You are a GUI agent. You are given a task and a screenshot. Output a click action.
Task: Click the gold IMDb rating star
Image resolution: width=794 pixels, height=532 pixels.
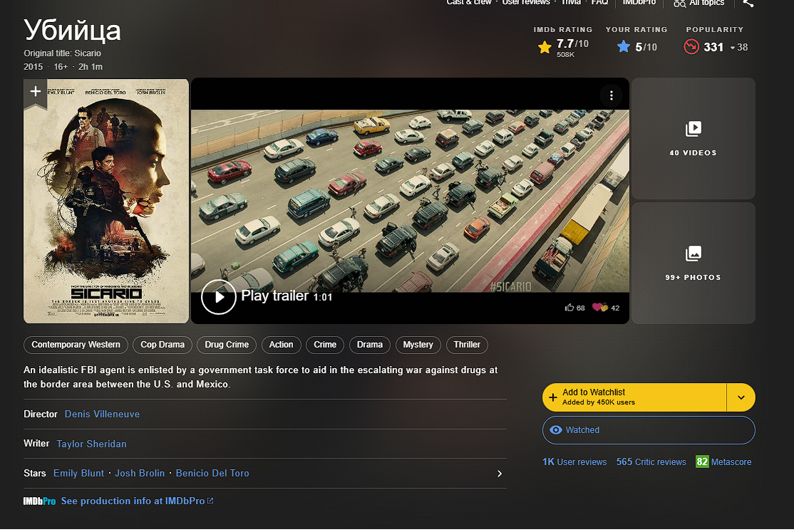tap(545, 48)
